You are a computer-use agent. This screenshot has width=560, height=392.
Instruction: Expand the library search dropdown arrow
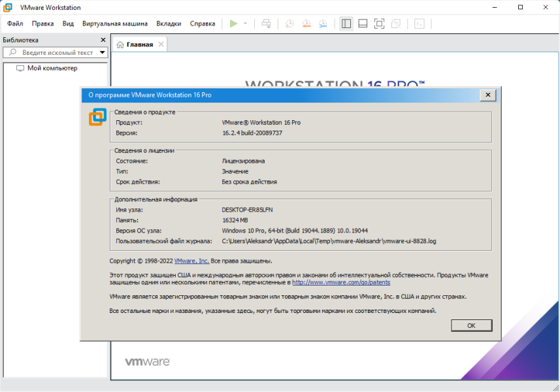point(103,52)
